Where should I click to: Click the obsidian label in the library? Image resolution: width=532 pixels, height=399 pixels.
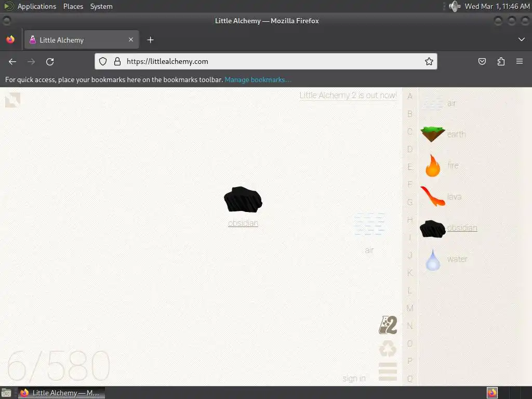pyautogui.click(x=462, y=228)
